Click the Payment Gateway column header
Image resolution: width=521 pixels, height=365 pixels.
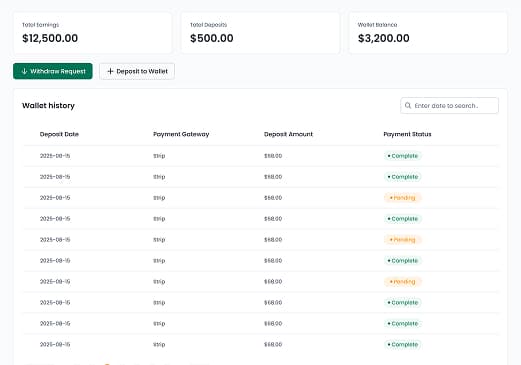[x=181, y=134]
